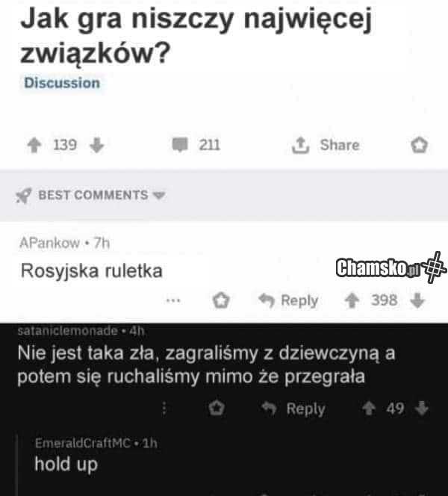
Task: Upvote APankow's comment with 398 points
Action: point(352,300)
